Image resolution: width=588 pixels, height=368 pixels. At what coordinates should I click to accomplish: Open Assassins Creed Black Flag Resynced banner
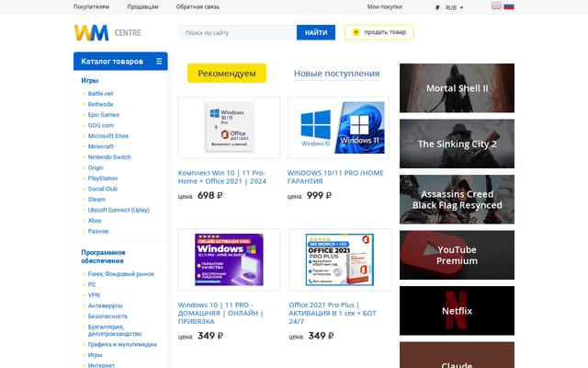[457, 200]
